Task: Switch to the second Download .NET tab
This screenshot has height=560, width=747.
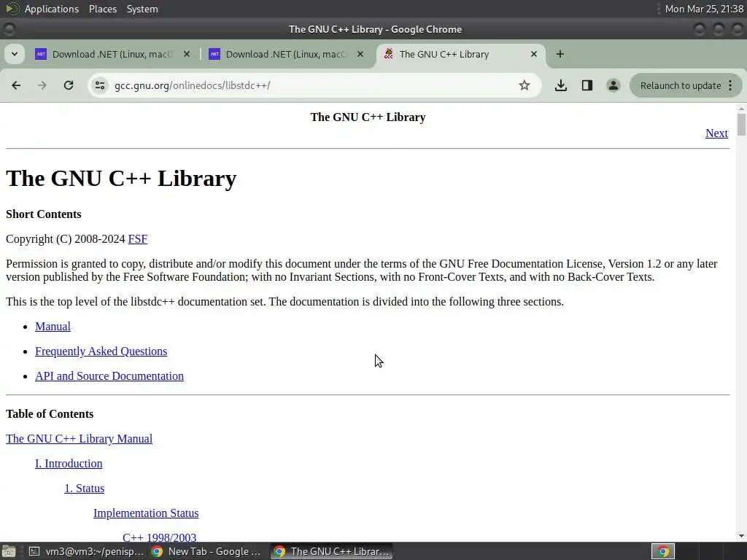Action: coord(286,54)
